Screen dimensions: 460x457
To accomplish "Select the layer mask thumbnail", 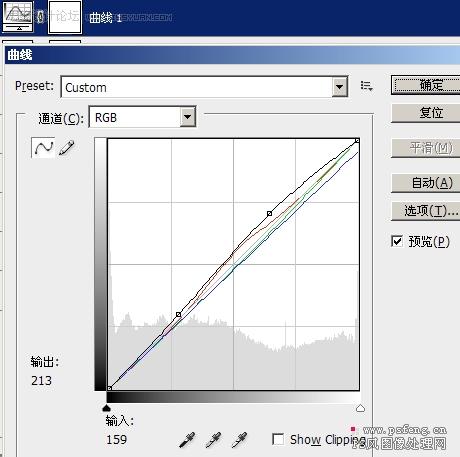I will 65,17.
